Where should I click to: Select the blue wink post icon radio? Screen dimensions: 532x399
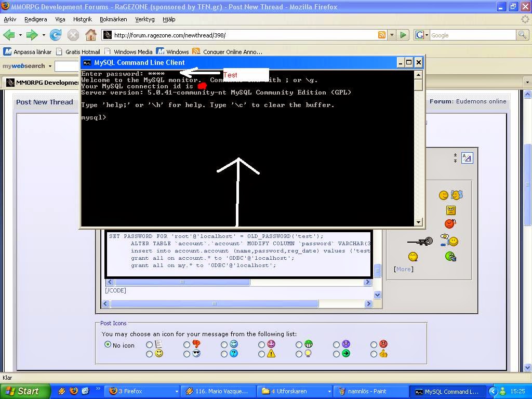[x=224, y=345]
